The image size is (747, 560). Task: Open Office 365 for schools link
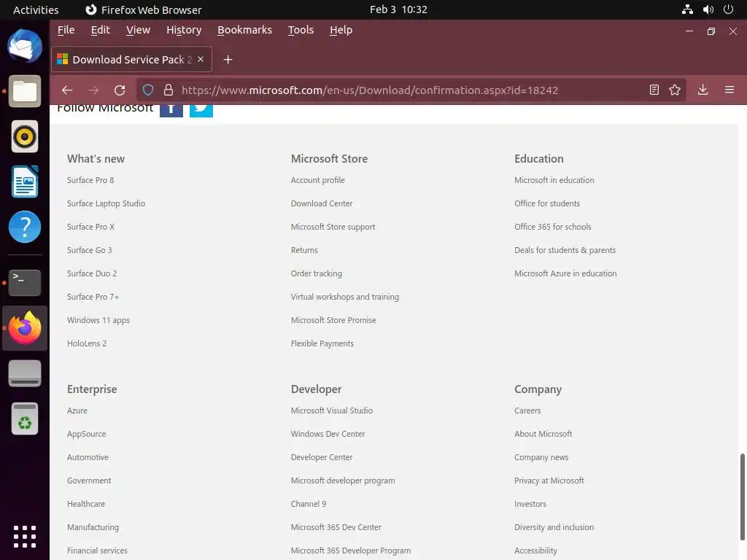[553, 227]
